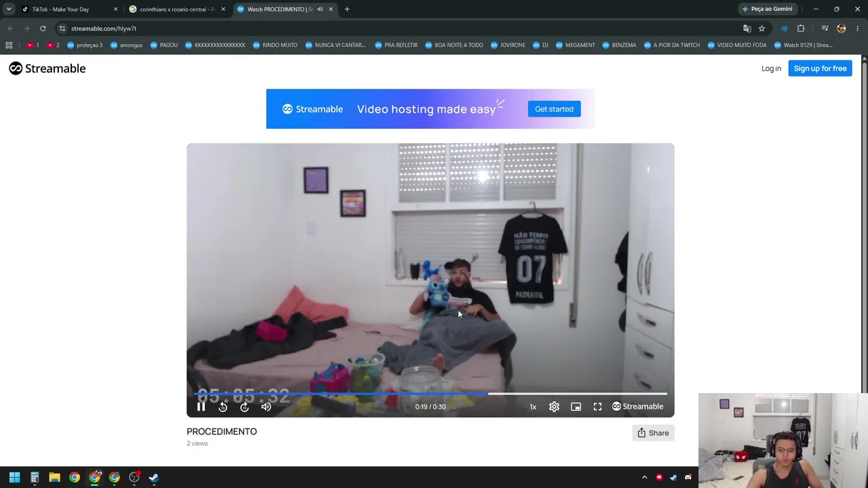Show hidden system tray icons
This screenshot has width=868, height=488.
644,477
